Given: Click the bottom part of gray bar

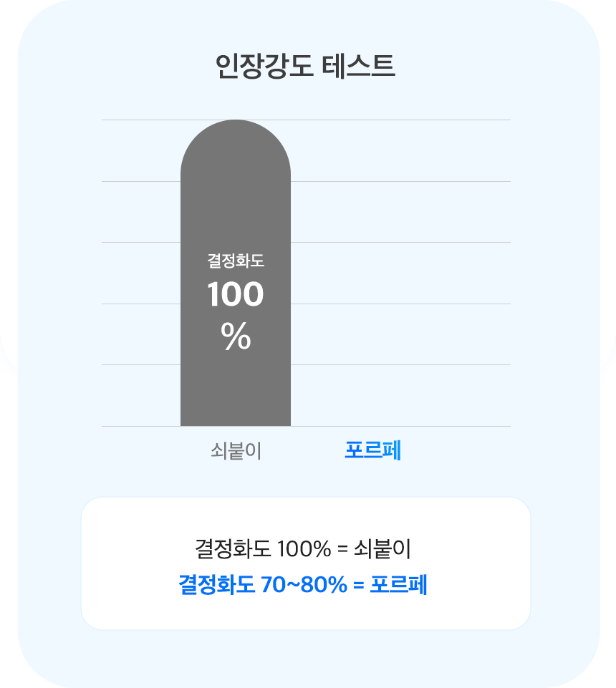Looking at the screenshot, I should 236,395.
